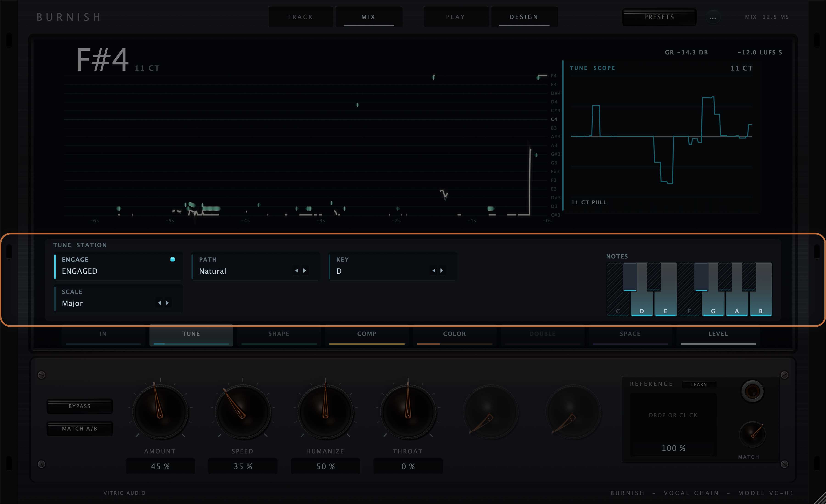Click the ENGAGED status field
The width and height of the screenshot is (826, 504).
(118, 266)
